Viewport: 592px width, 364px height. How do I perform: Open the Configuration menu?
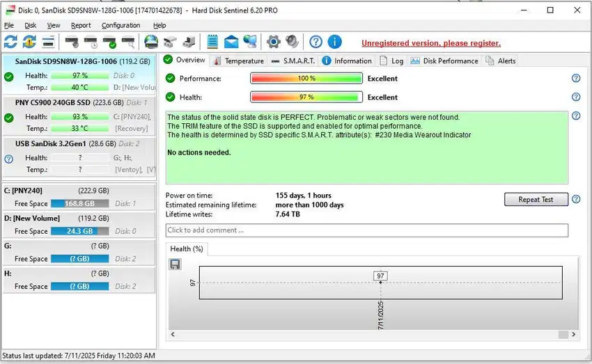click(120, 25)
